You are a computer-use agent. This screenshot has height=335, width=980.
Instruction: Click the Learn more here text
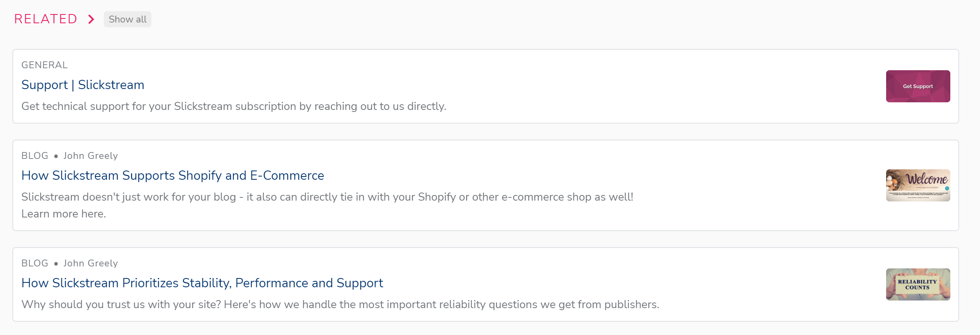coord(63,214)
